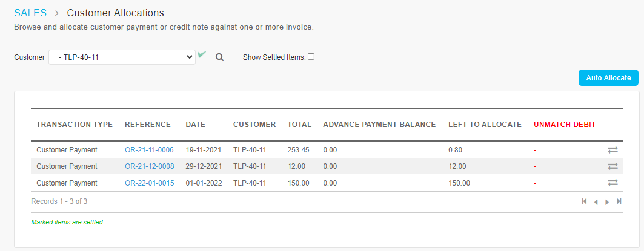
Task: Open the Customer dropdown list
Action: point(122,57)
